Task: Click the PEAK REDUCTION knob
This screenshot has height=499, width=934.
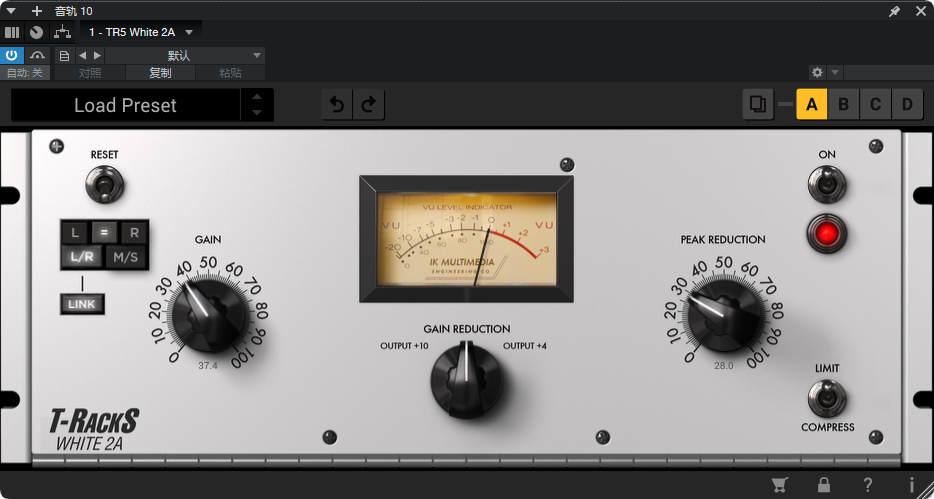Action: click(724, 315)
